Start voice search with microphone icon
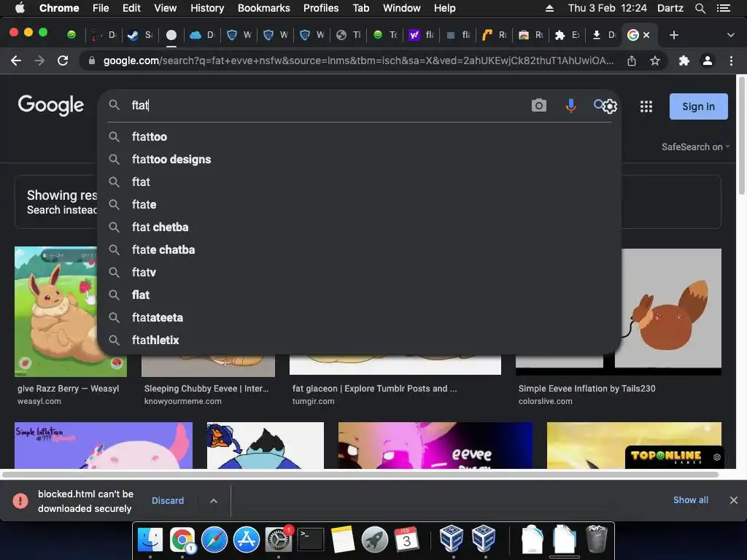The width and height of the screenshot is (747, 560). [570, 105]
